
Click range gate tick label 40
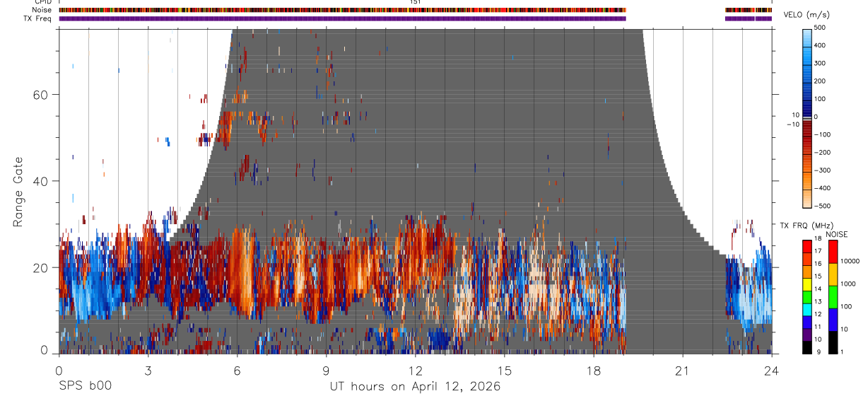click(39, 181)
